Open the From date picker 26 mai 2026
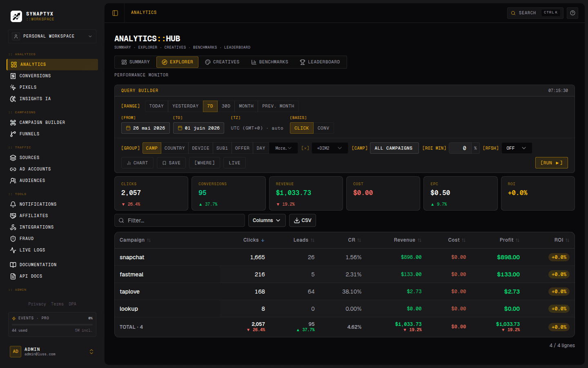 145,128
